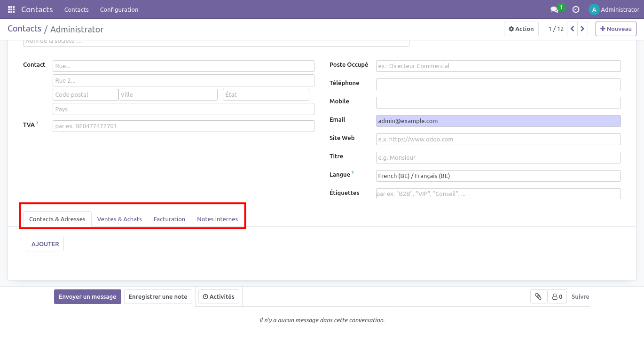This screenshot has width=644, height=350.
Task: Switch to Ventes & Achats tab
Action: (119, 219)
